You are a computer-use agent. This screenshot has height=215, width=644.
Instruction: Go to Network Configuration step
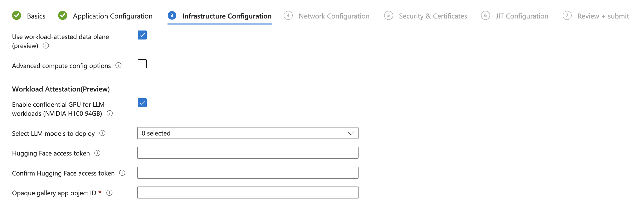pyautogui.click(x=334, y=16)
